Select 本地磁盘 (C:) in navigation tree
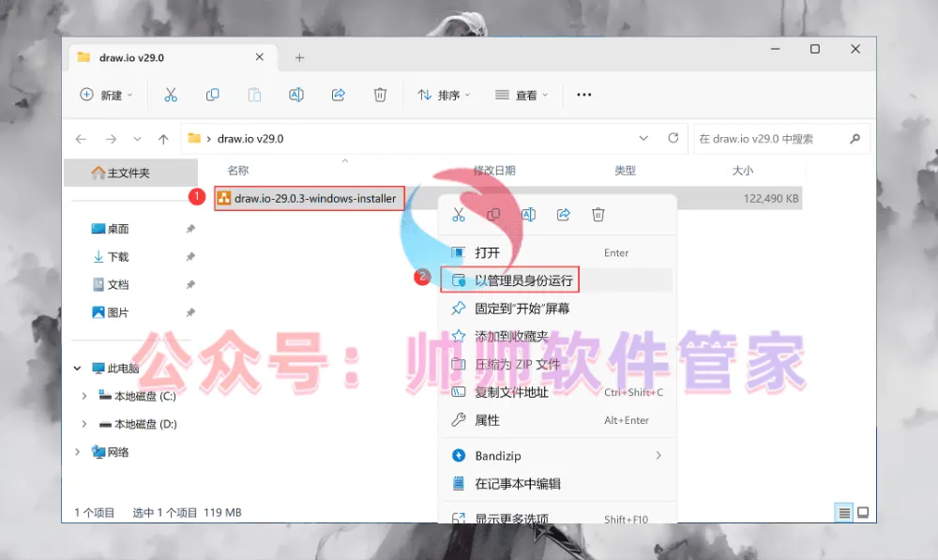 (x=138, y=396)
